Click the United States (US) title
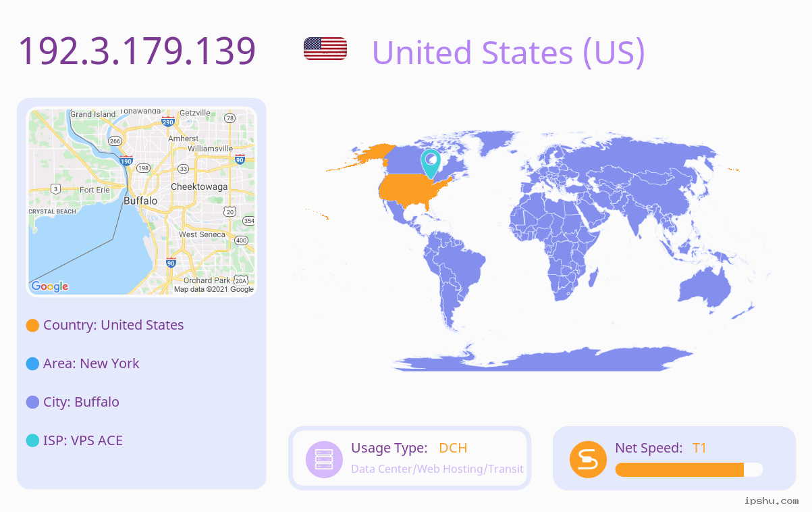 tap(508, 52)
